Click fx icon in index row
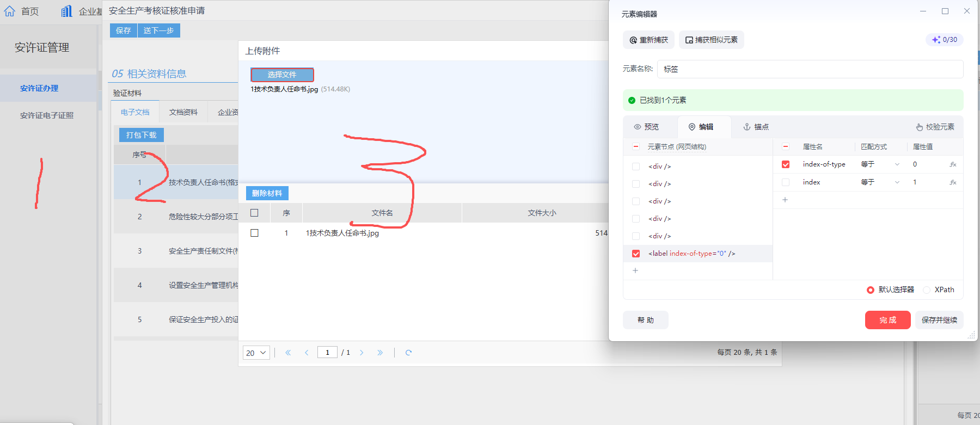The height and width of the screenshot is (425, 980). [x=953, y=182]
